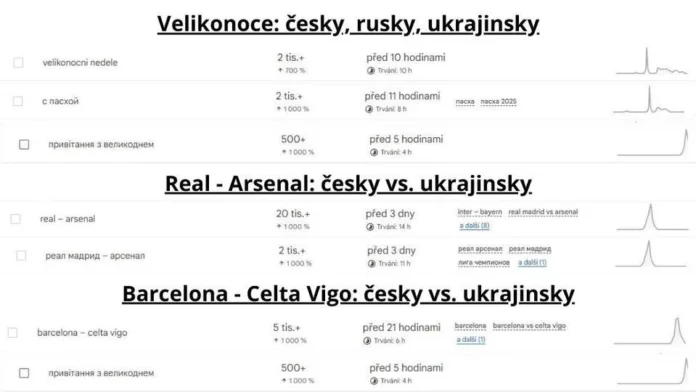Click the 'inter – bayern' related query
Screen dimensions: 696x392
[480, 212]
